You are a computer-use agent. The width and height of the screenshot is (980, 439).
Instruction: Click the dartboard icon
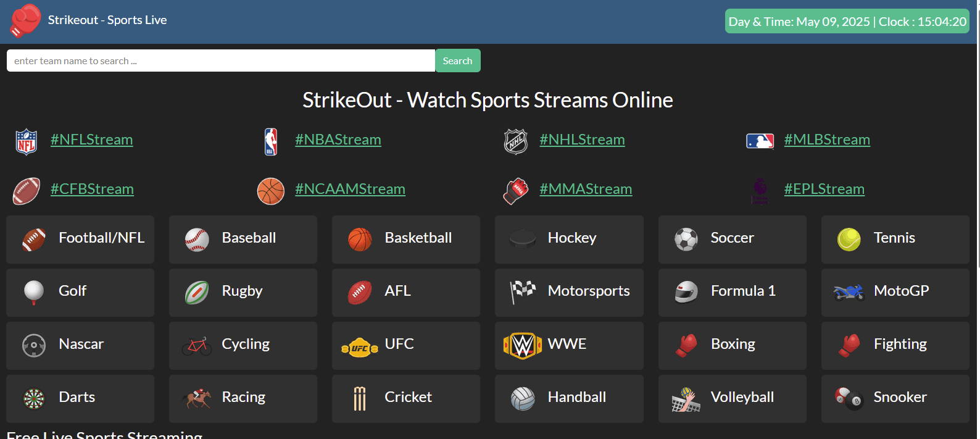point(34,399)
